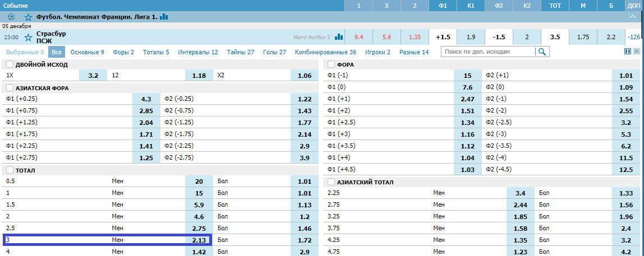
Task: Toggle the АЗИАТСКИЙ ТОТАЛ checkbox
Action: (331, 181)
